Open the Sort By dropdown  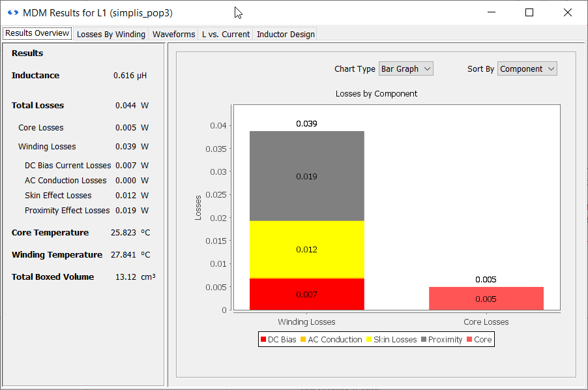click(x=527, y=68)
